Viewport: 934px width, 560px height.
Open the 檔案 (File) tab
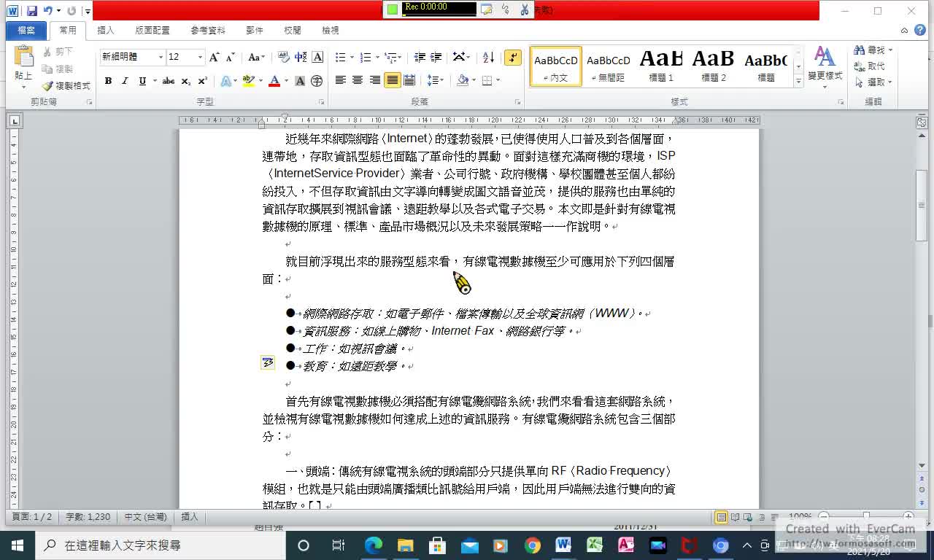pos(26,30)
